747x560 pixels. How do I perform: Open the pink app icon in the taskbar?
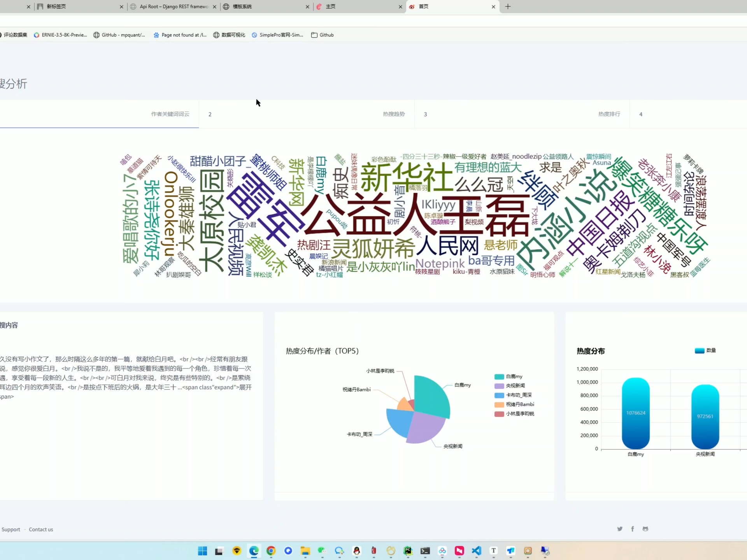459,551
